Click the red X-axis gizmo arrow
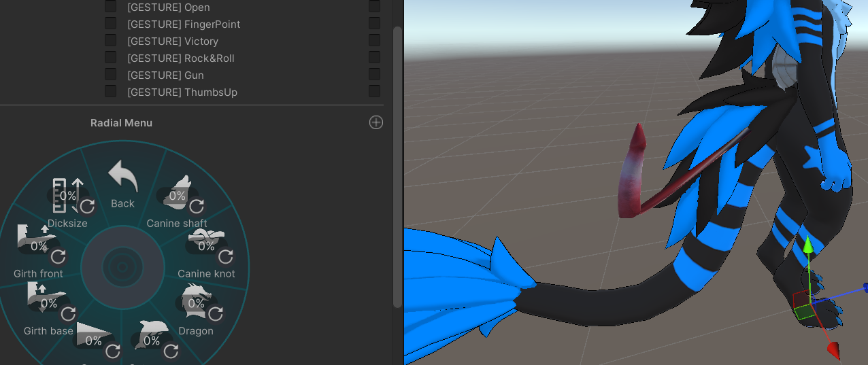Image resolution: width=868 pixels, height=365 pixels. pos(833,349)
